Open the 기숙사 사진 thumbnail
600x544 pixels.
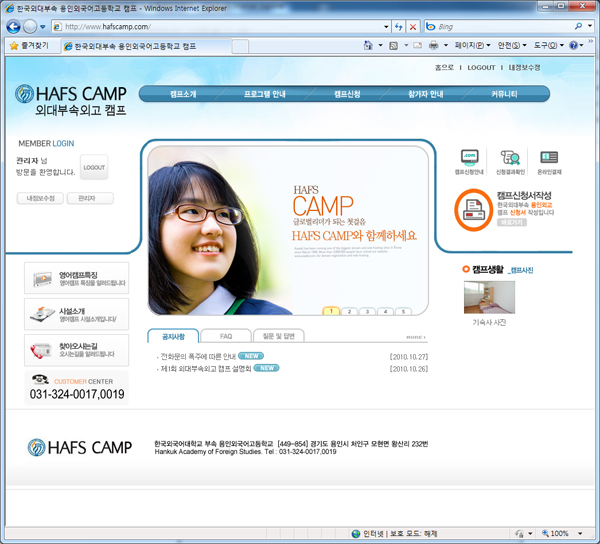[489, 298]
